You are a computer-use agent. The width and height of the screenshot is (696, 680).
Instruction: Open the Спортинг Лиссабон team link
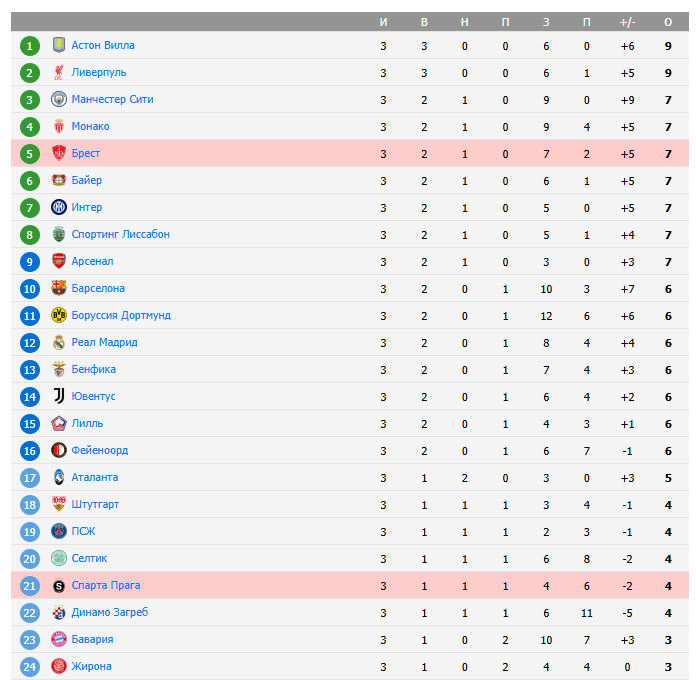point(120,234)
